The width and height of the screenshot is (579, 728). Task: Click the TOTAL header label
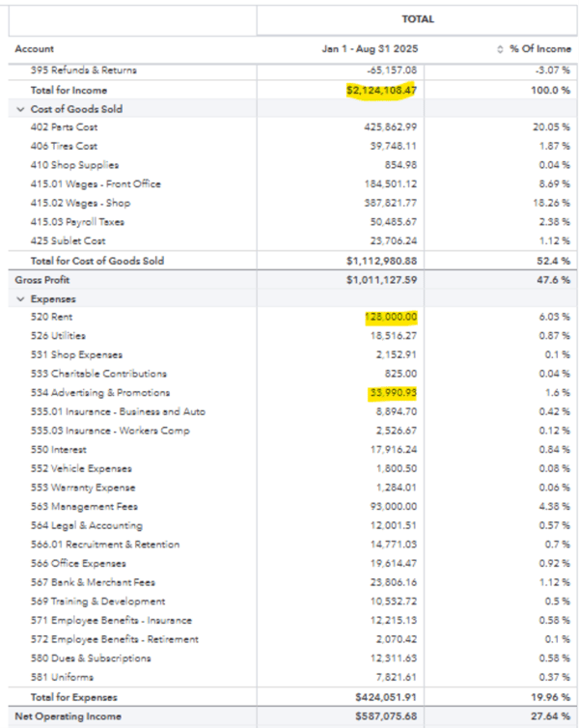[418, 18]
